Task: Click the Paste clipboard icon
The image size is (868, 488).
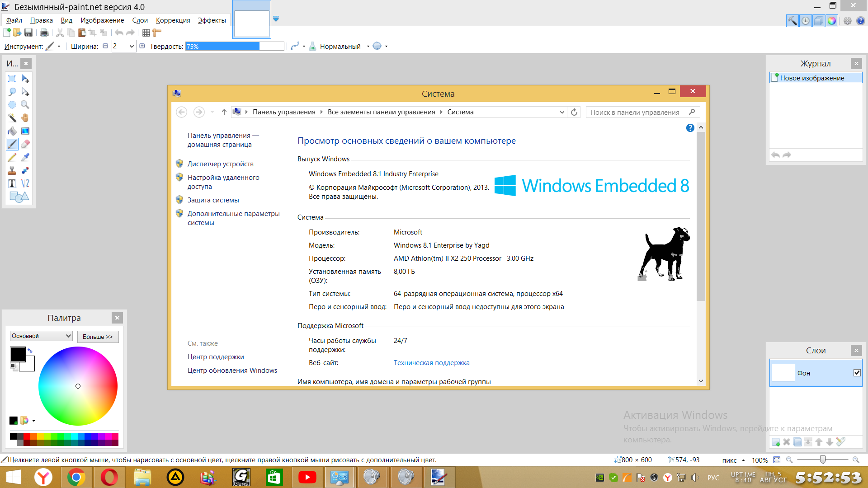Action: tap(82, 33)
